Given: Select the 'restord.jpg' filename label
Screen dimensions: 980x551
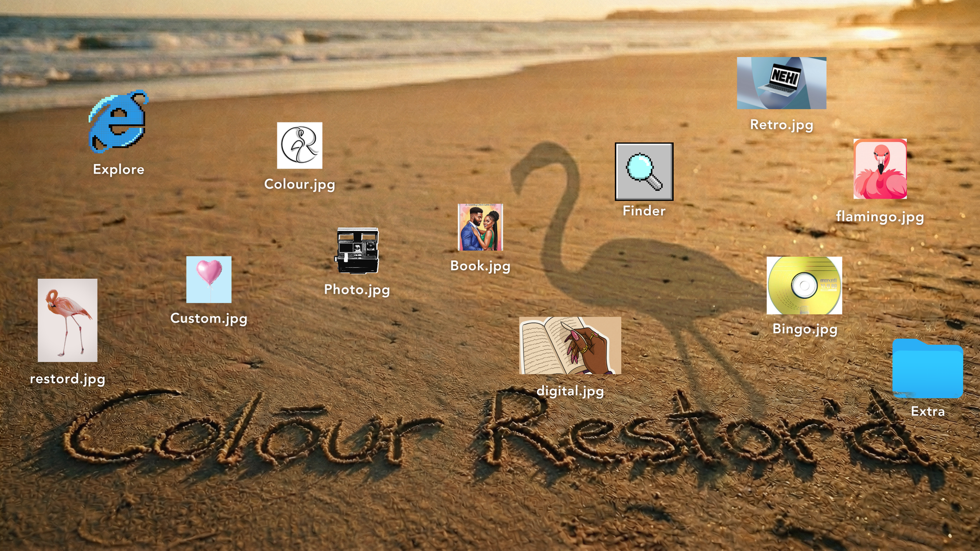Looking at the screenshot, I should 68,379.
